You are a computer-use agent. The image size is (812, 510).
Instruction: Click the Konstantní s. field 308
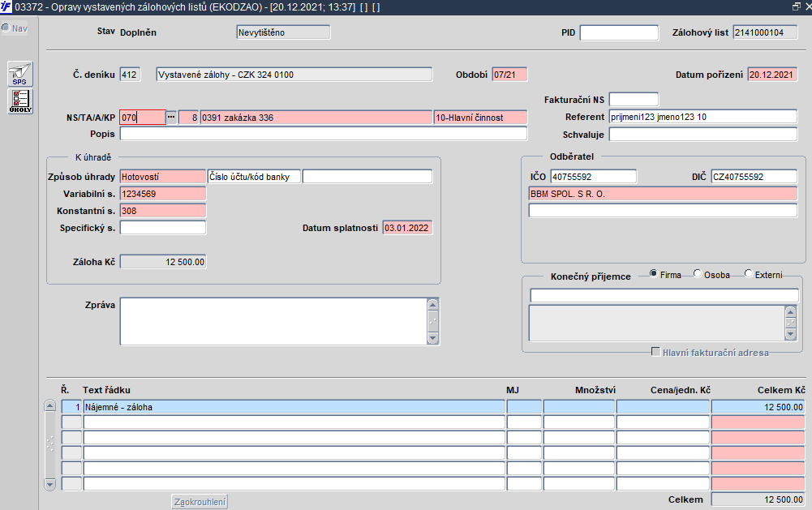[x=162, y=211]
